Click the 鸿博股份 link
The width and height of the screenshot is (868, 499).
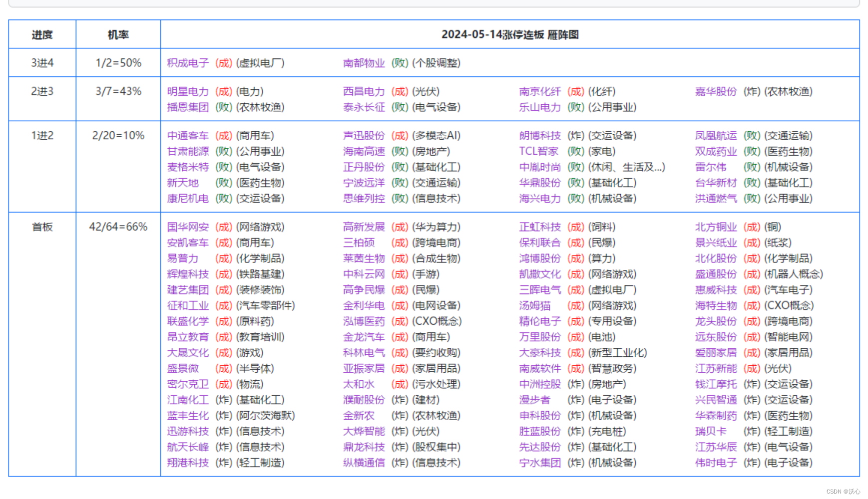[540, 258]
